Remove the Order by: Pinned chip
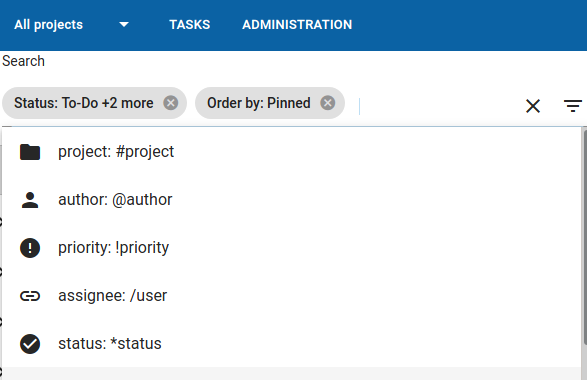 click(x=328, y=103)
